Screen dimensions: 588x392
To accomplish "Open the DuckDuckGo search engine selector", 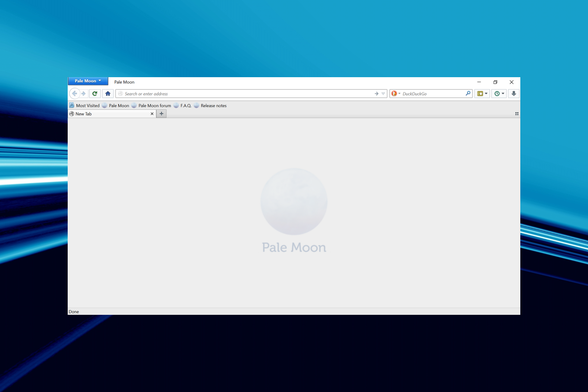I will coord(396,94).
